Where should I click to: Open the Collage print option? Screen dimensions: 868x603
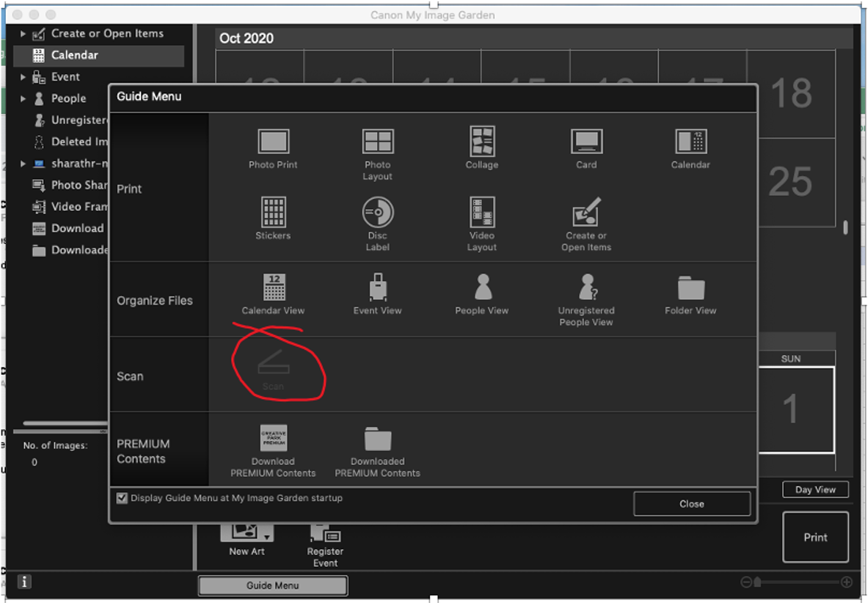481,142
